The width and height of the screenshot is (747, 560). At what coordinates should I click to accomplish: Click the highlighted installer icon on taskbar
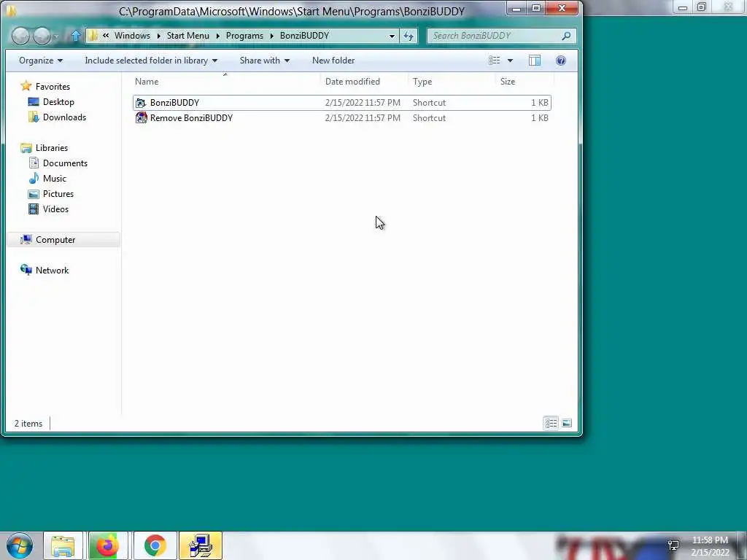point(201,545)
